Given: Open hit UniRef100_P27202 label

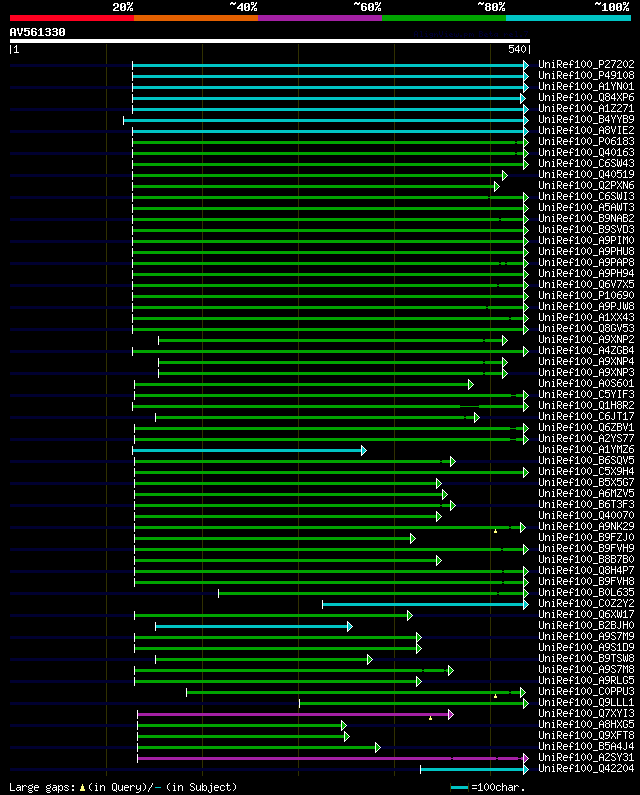Looking at the screenshot, I should [586, 64].
